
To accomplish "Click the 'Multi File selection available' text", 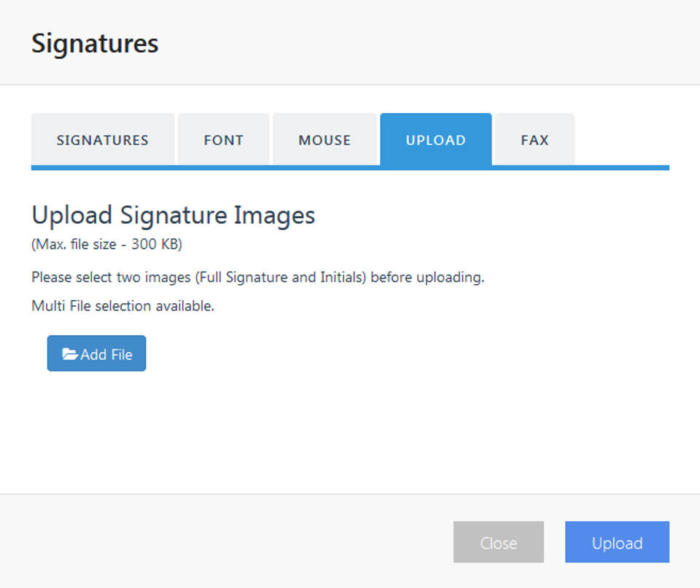I will click(x=122, y=306).
